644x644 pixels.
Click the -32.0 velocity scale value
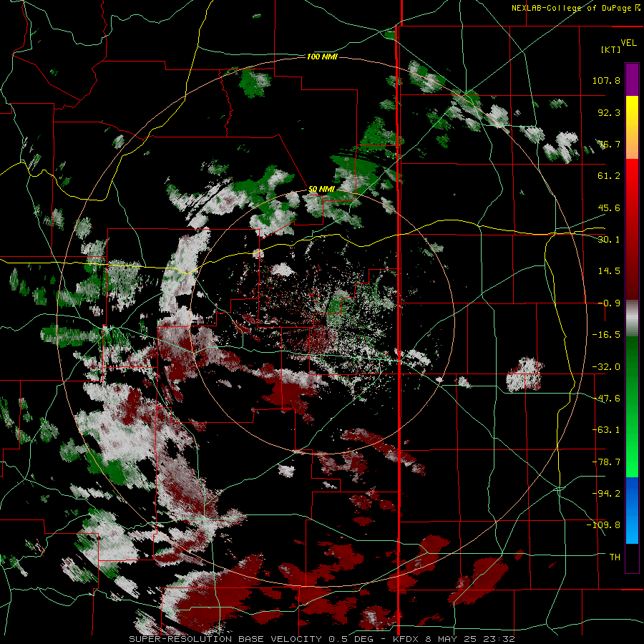(x=606, y=367)
